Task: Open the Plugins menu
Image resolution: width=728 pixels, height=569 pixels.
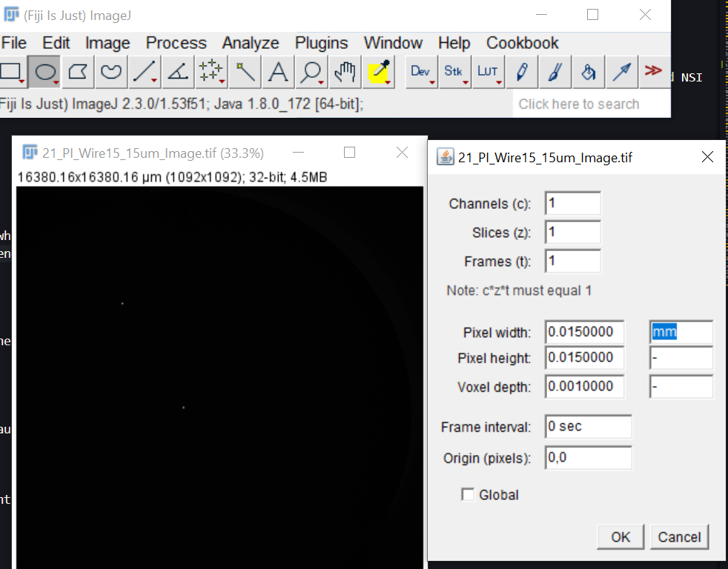Action: tap(321, 43)
